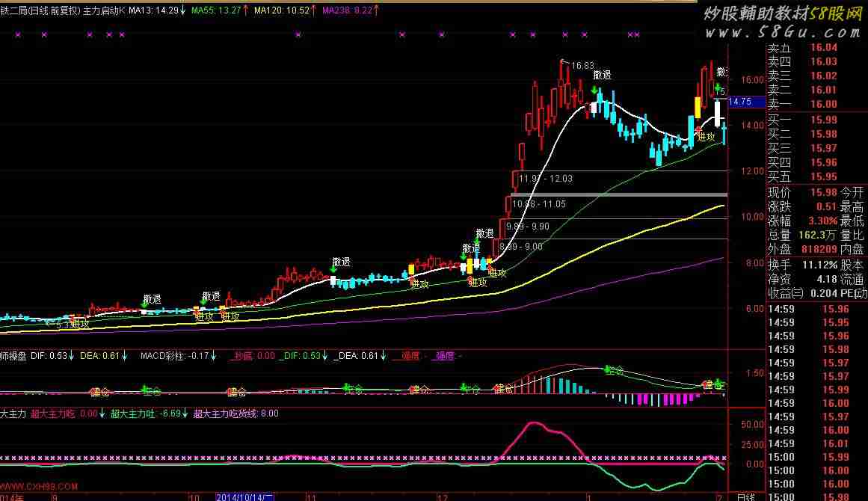Click the 撤退 signal beside the 16.83 peak

point(603,75)
